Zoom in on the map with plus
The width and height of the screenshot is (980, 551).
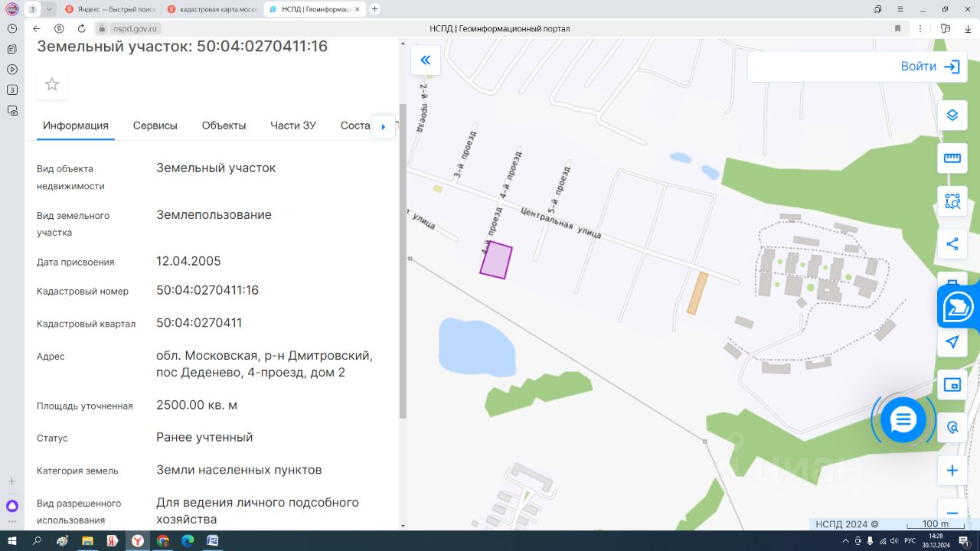coord(952,471)
